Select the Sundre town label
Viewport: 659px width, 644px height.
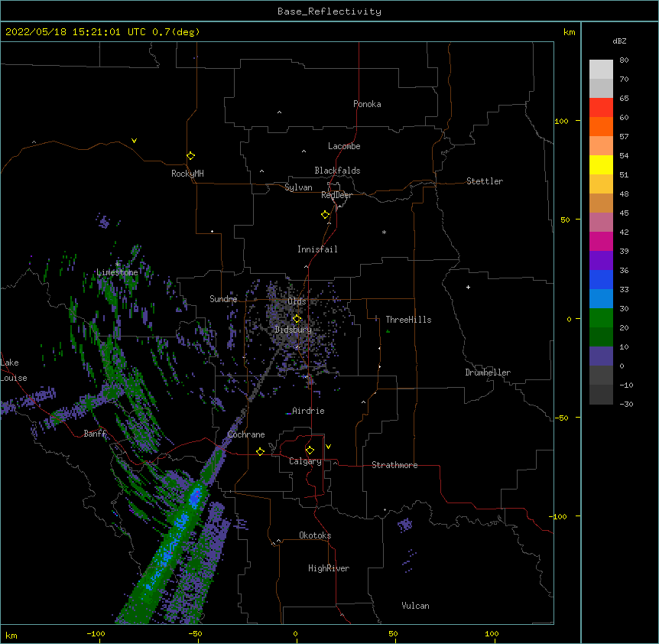pos(223,299)
